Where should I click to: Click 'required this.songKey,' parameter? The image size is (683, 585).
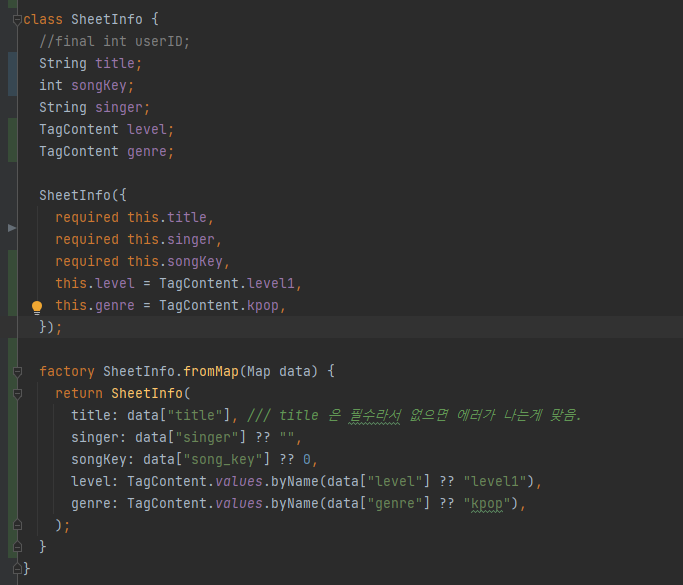pos(142,261)
